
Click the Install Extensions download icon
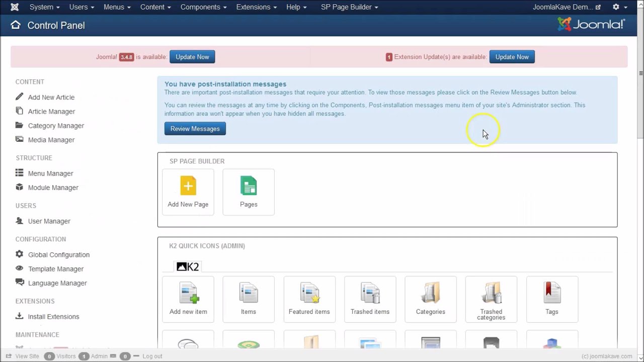click(x=19, y=316)
